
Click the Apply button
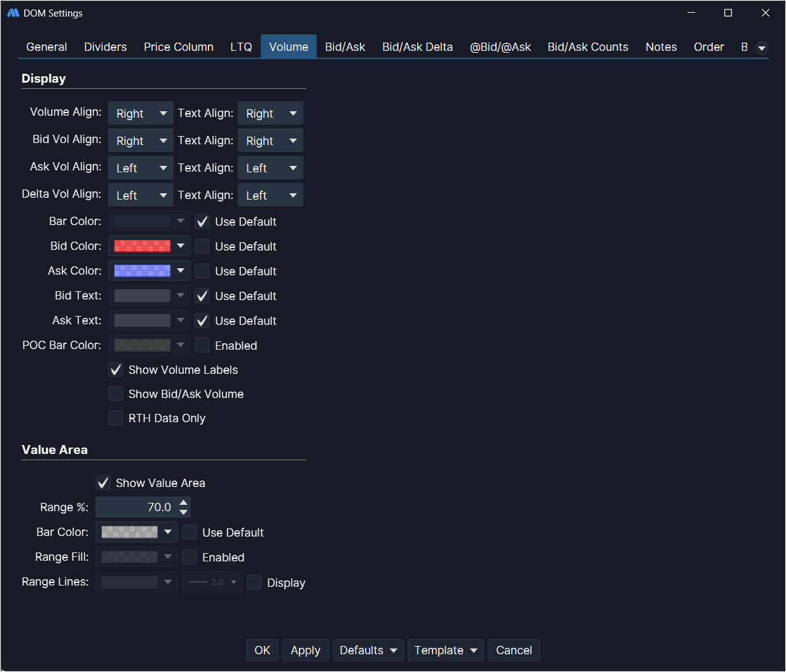pyautogui.click(x=305, y=650)
